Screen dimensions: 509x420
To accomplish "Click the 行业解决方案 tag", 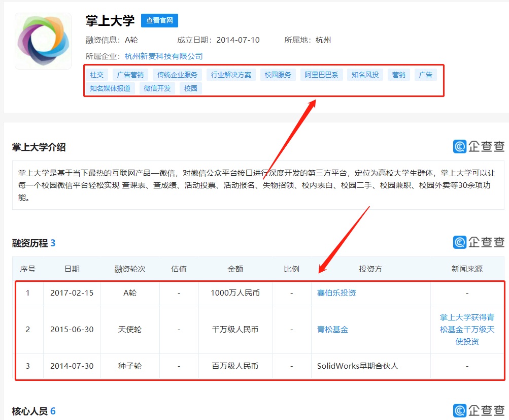I will coord(231,74).
